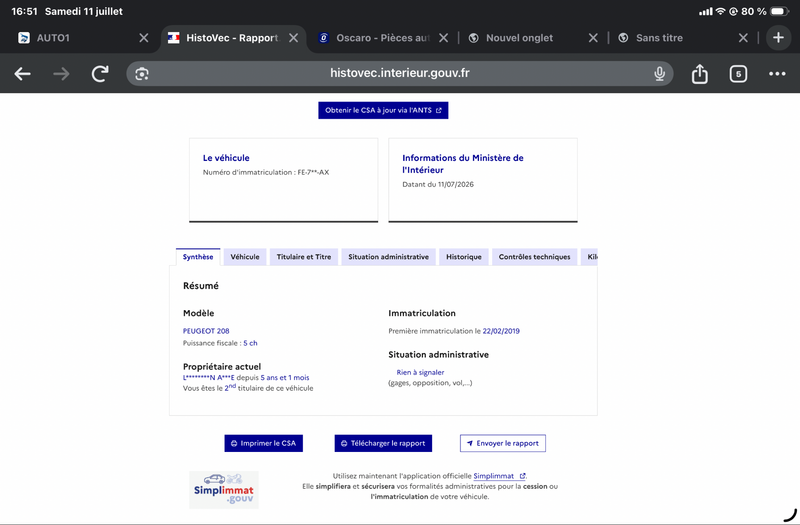Viewport: 800px width, 525px height.
Task: Click registration number FE-7**-AX text
Action: tap(313, 172)
